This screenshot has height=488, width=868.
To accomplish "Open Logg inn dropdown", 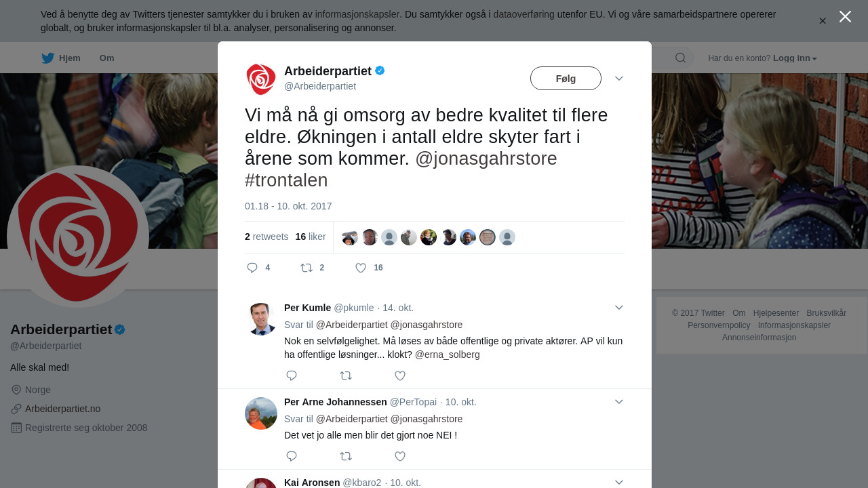I will click(795, 58).
